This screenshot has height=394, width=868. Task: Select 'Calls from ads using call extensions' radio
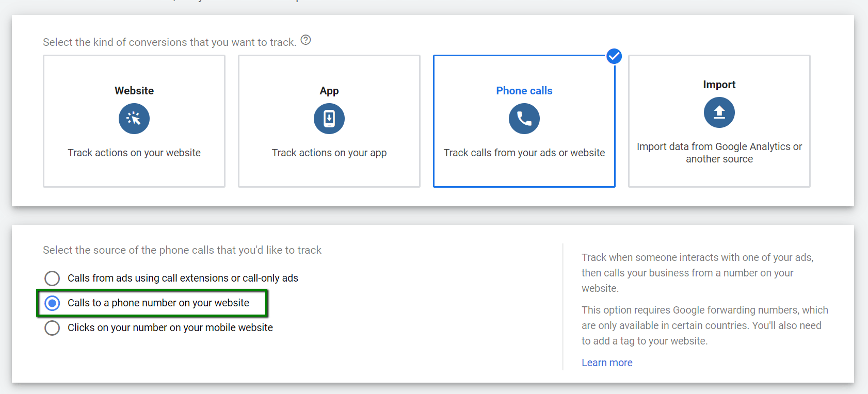point(52,278)
